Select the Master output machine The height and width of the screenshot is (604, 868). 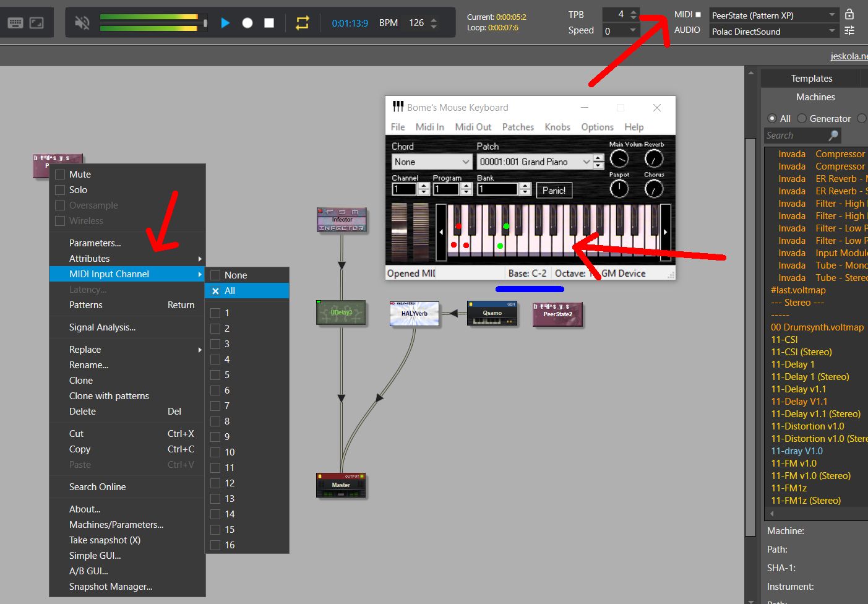pyautogui.click(x=341, y=485)
